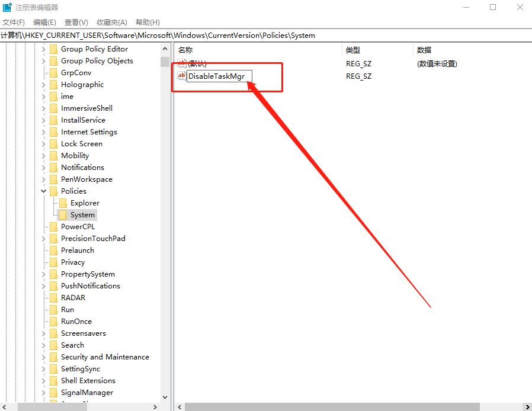
Task: Select the Privacy folder icon
Action: [53, 263]
